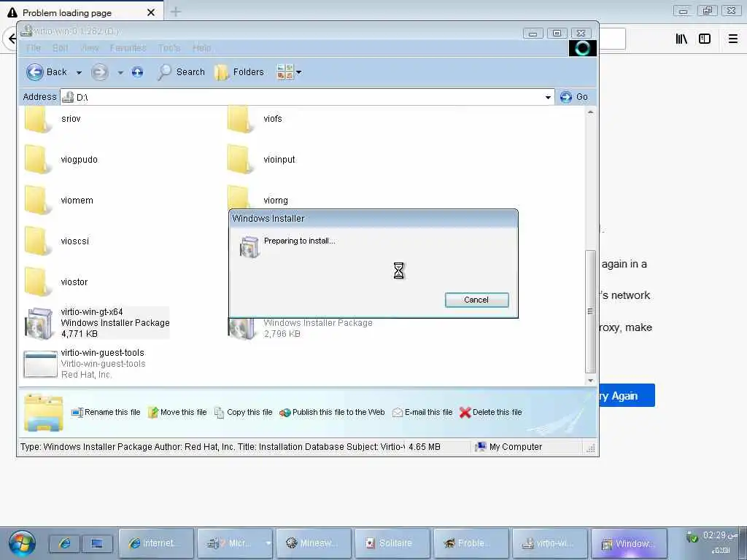
Task: Select the virtio-win-guest-tools application
Action: click(85, 364)
